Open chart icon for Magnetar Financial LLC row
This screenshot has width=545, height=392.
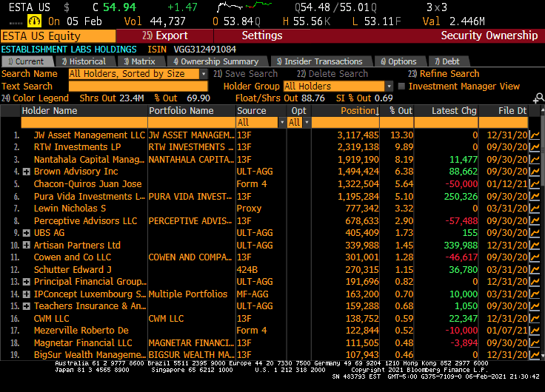[x=534, y=342]
